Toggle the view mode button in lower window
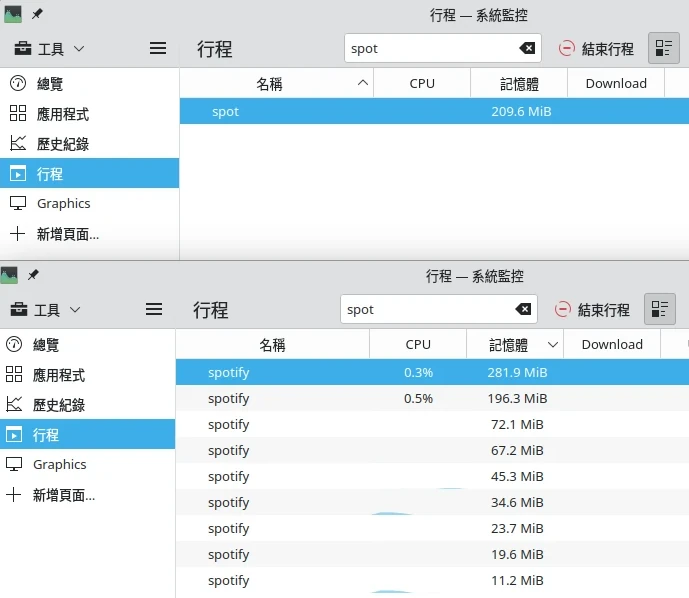 pos(659,309)
